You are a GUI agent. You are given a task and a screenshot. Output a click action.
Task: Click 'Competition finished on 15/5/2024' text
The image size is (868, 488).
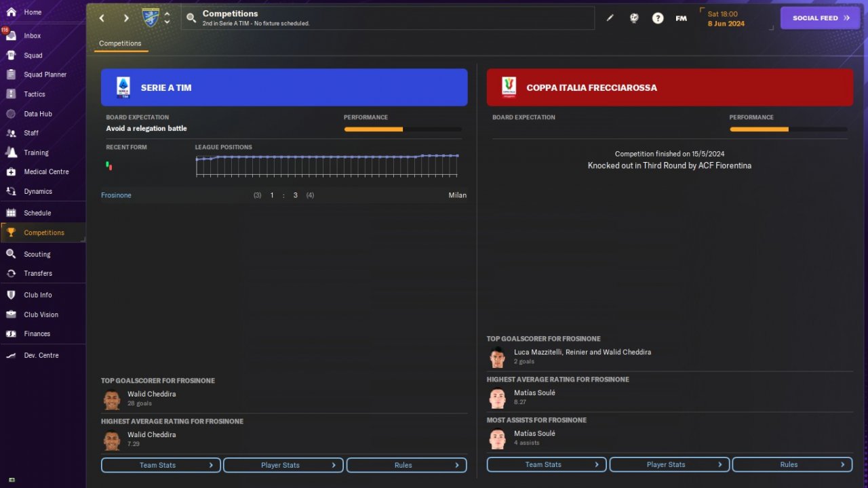point(669,154)
